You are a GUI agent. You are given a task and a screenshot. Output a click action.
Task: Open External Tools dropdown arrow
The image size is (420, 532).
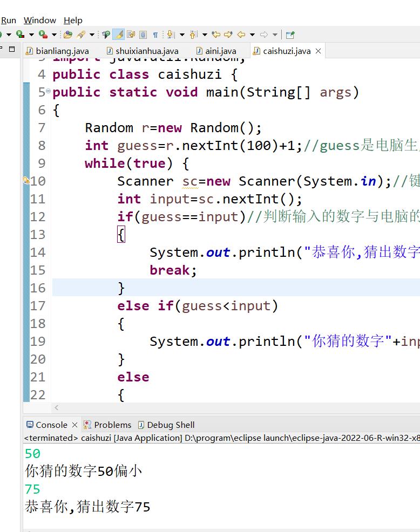pos(54,35)
